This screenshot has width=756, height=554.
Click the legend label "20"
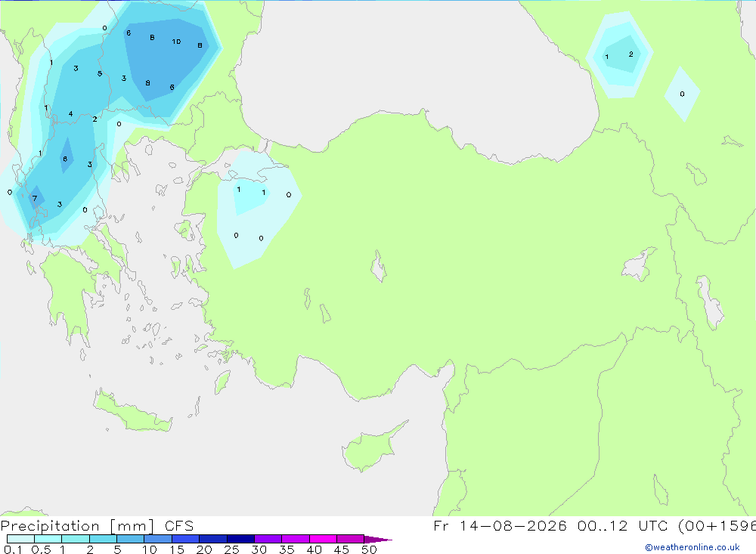pyautogui.click(x=204, y=549)
